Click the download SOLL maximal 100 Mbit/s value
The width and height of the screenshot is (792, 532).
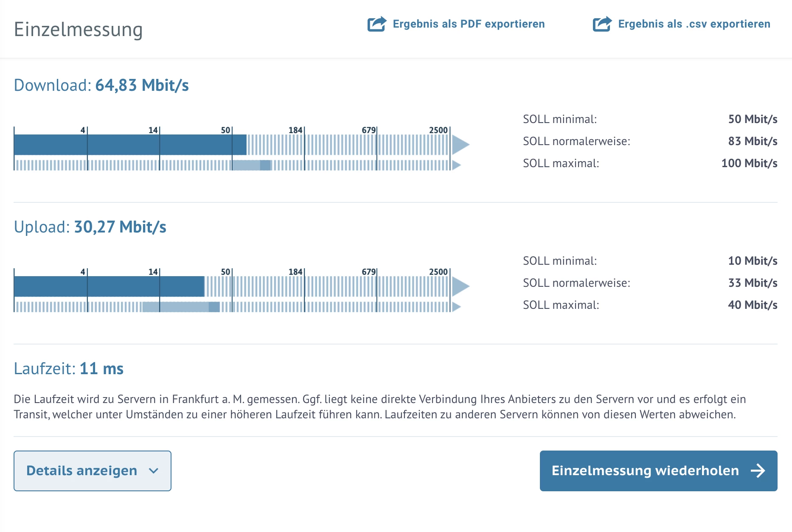749,163
